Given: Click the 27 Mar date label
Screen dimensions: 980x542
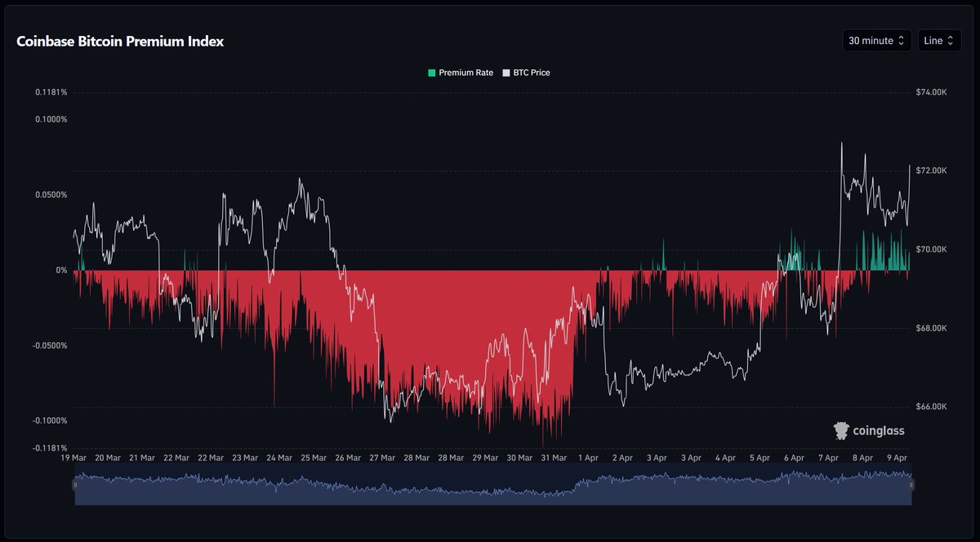Looking at the screenshot, I should (382, 458).
